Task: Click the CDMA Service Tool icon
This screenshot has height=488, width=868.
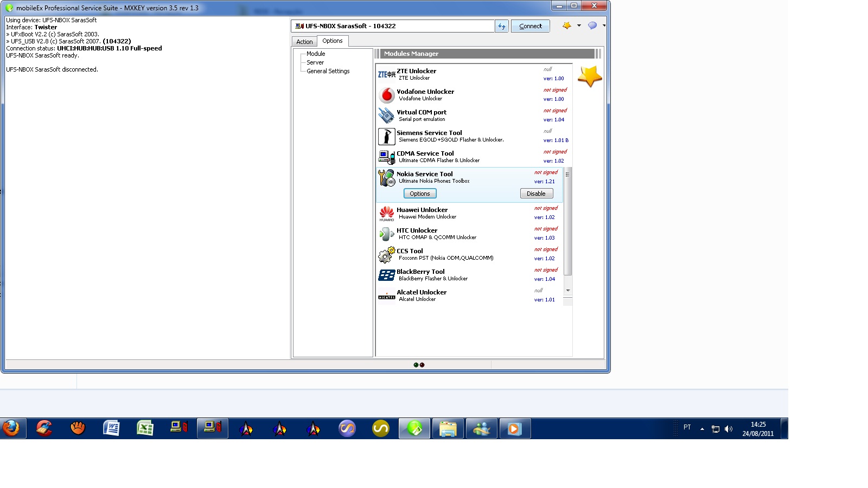Action: pos(386,157)
